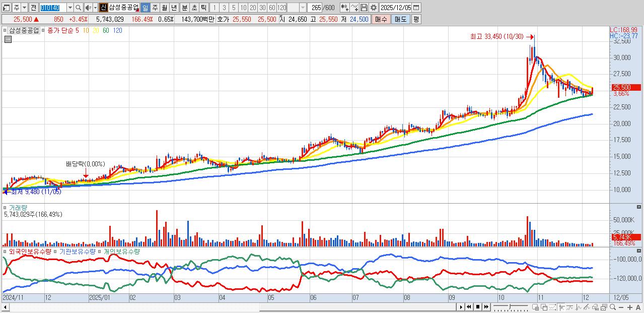
Task: Switch to 년 yearly chart period
Action: (x=174, y=8)
